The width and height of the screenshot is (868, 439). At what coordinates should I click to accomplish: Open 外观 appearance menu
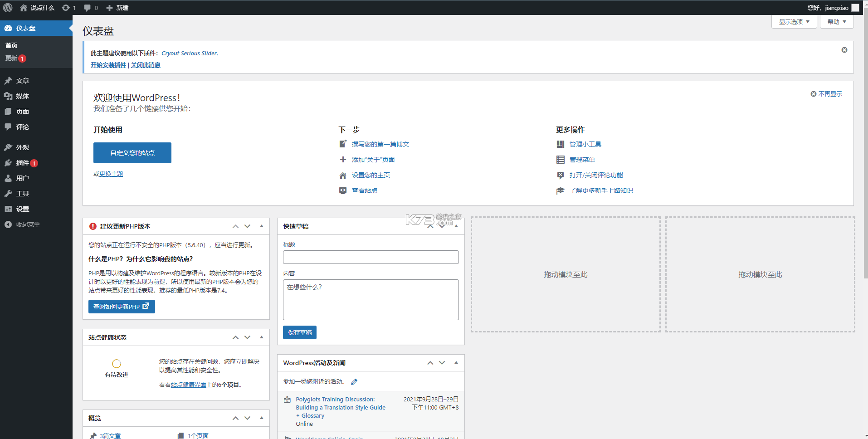[36, 147]
